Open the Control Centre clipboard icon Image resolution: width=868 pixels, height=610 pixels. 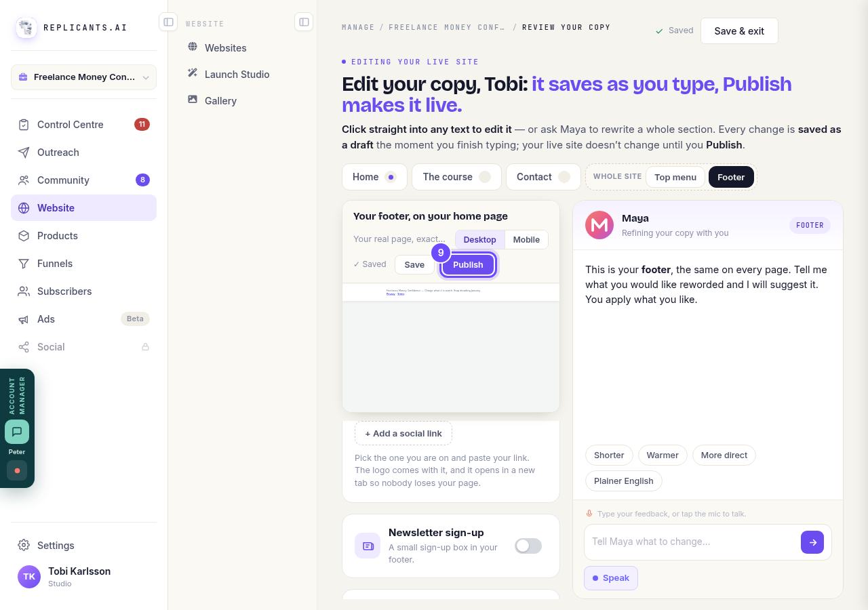[24, 125]
